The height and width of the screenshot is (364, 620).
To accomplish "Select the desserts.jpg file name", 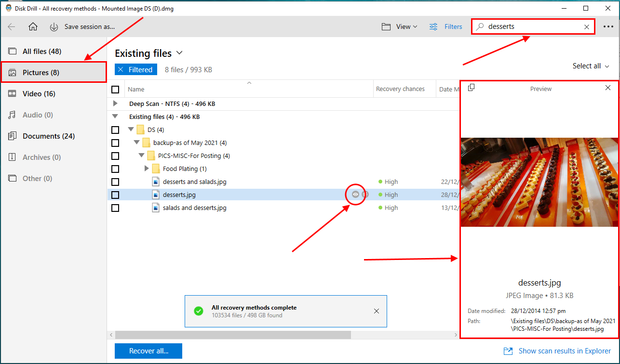I will 179,195.
